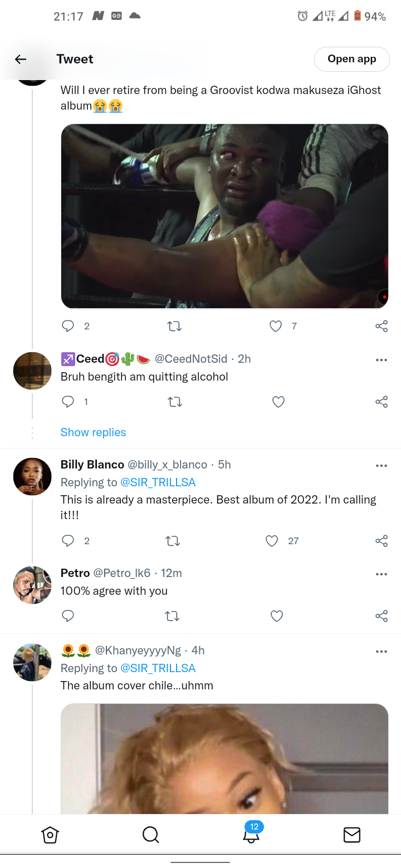Image resolution: width=401 pixels, height=868 pixels.
Task: Go back using the arrow icon
Action: click(x=21, y=59)
